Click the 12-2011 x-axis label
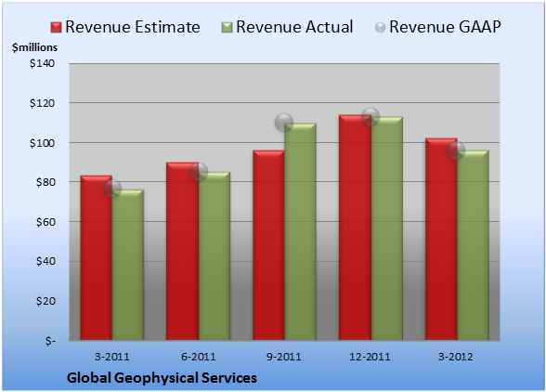Viewport: 546px width, 392px height. (370, 357)
